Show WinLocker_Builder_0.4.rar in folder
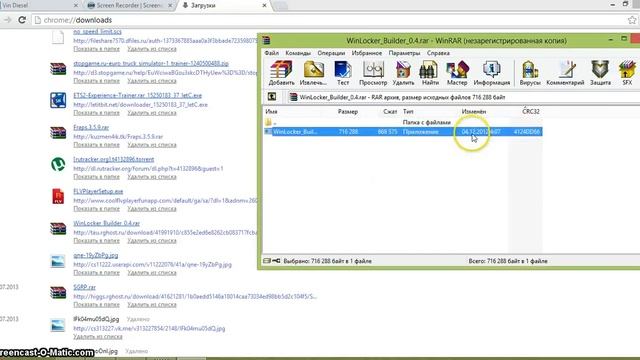The height and width of the screenshot is (360, 640). (x=96, y=241)
